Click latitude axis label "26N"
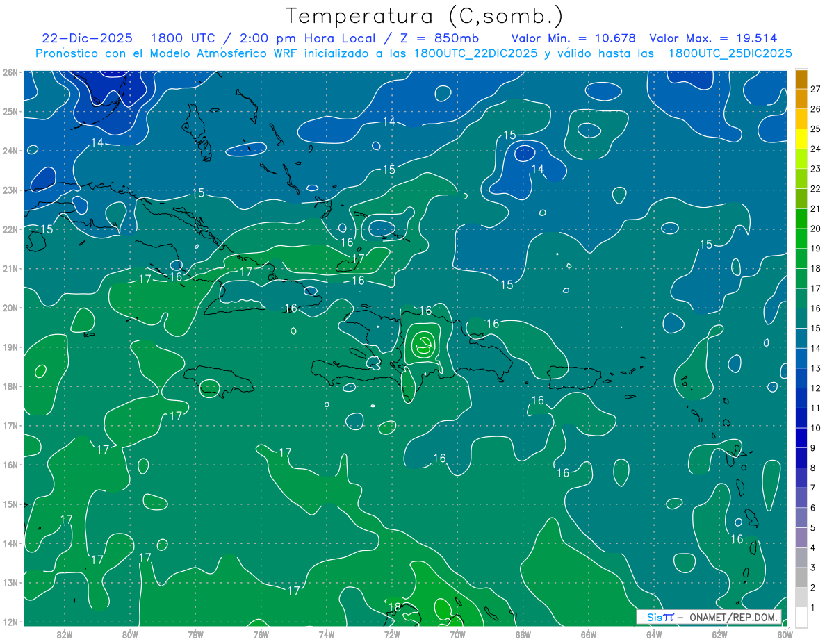 pyautogui.click(x=10, y=72)
